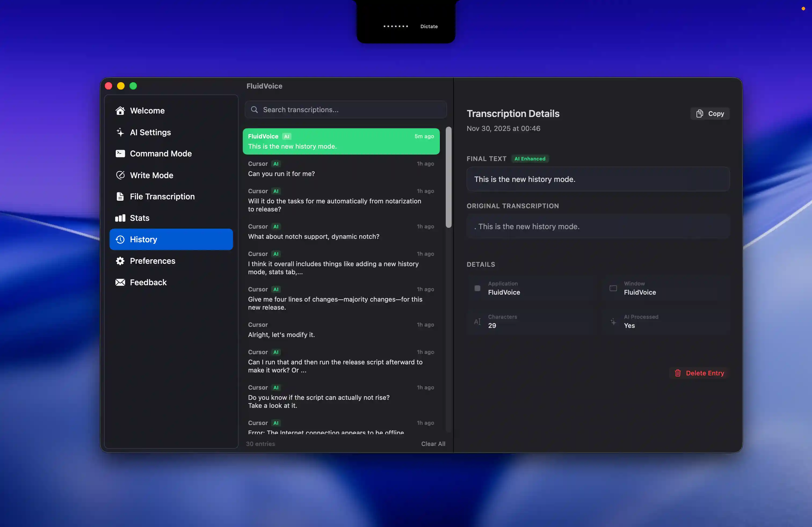This screenshot has width=812, height=527.
Task: Open Write Mode using its pen icon
Action: coord(120,175)
